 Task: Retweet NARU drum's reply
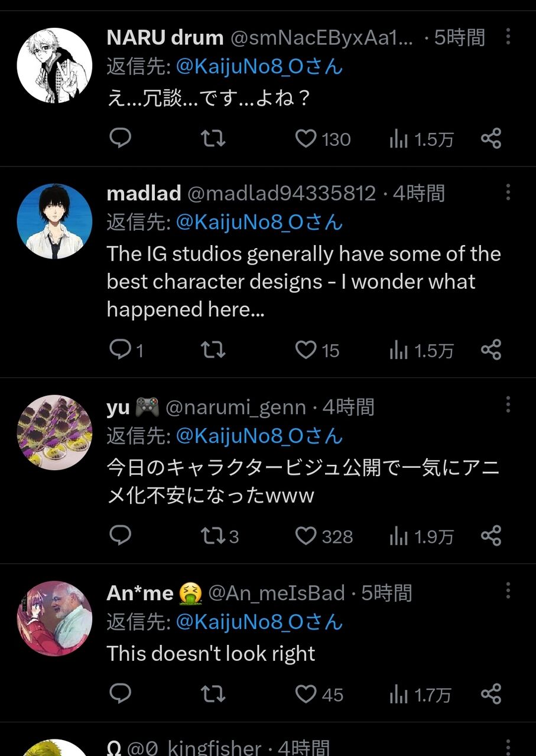coord(213,139)
